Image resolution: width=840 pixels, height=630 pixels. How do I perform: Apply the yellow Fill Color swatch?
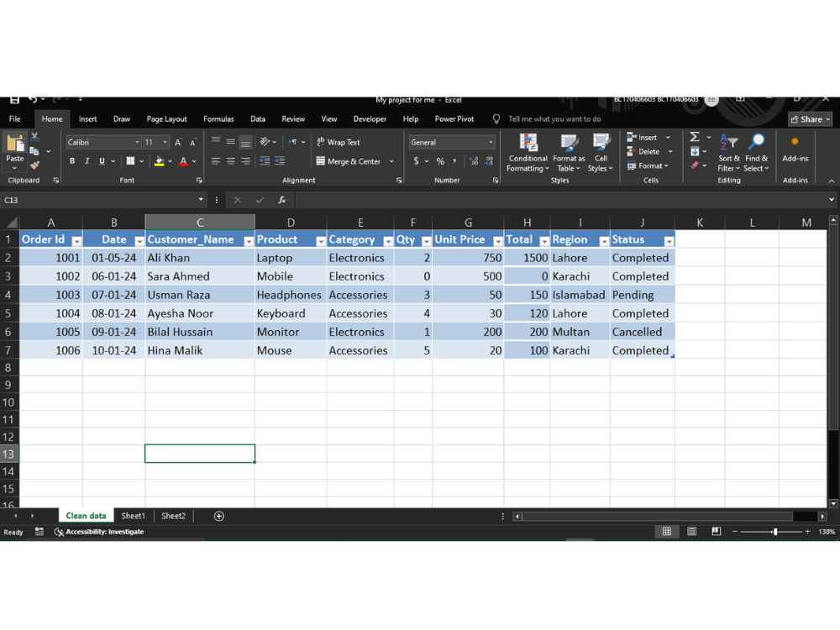pos(159,160)
